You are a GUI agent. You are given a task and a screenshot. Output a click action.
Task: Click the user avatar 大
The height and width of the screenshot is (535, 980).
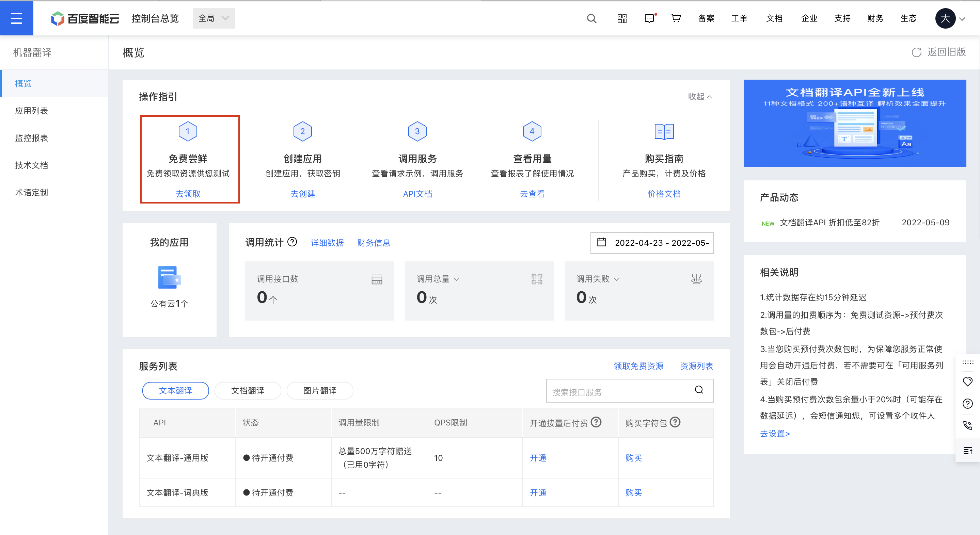(945, 18)
